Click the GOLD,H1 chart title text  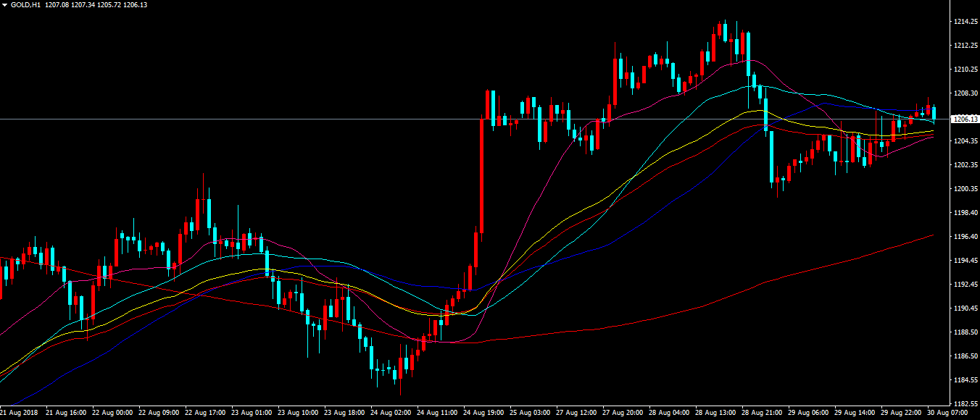(x=25, y=5)
